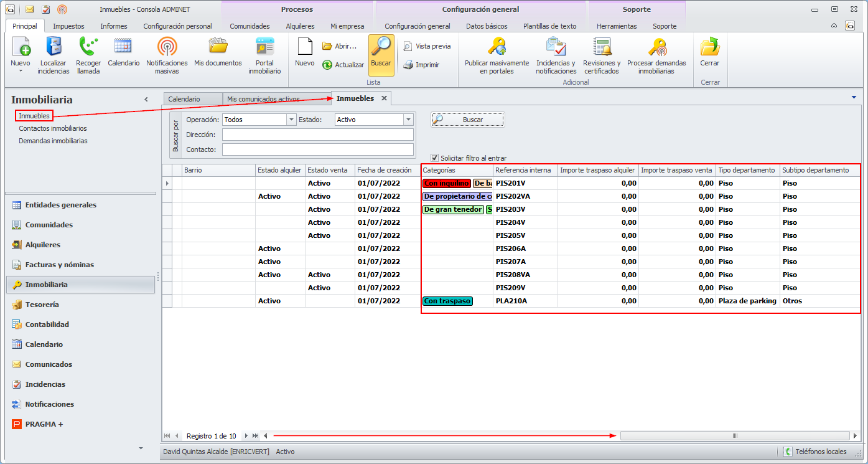Switch to the Calendario document tab
This screenshot has width=868, height=464.
tap(185, 99)
